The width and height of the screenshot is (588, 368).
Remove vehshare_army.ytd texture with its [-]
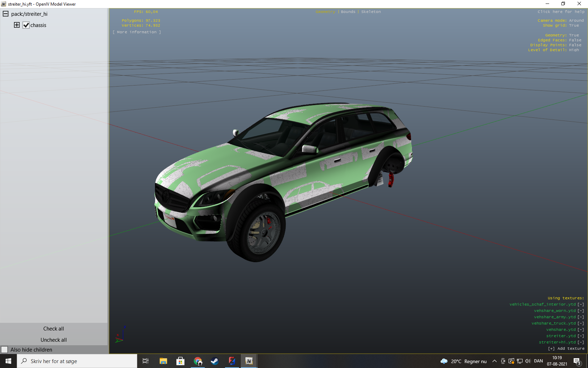[581, 317]
